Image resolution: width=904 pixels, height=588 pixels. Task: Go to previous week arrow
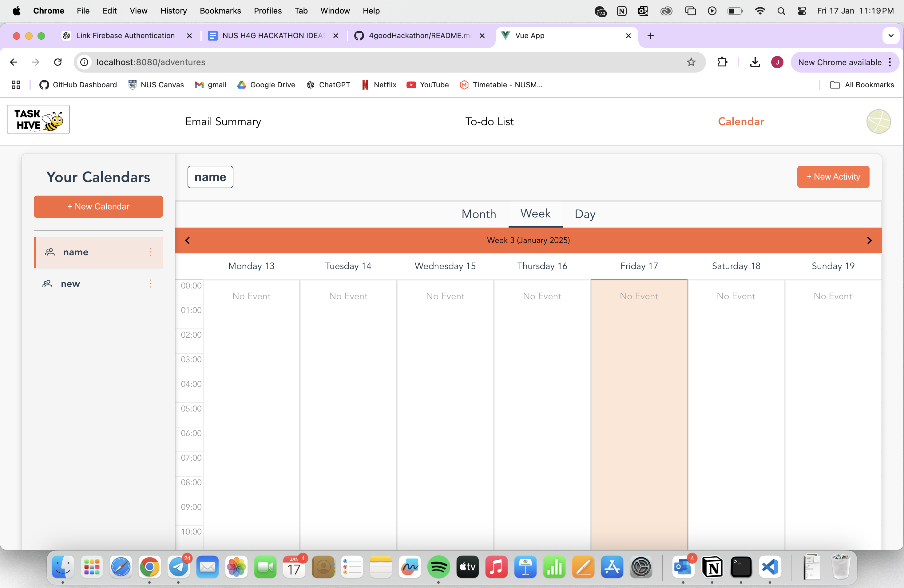coord(187,240)
